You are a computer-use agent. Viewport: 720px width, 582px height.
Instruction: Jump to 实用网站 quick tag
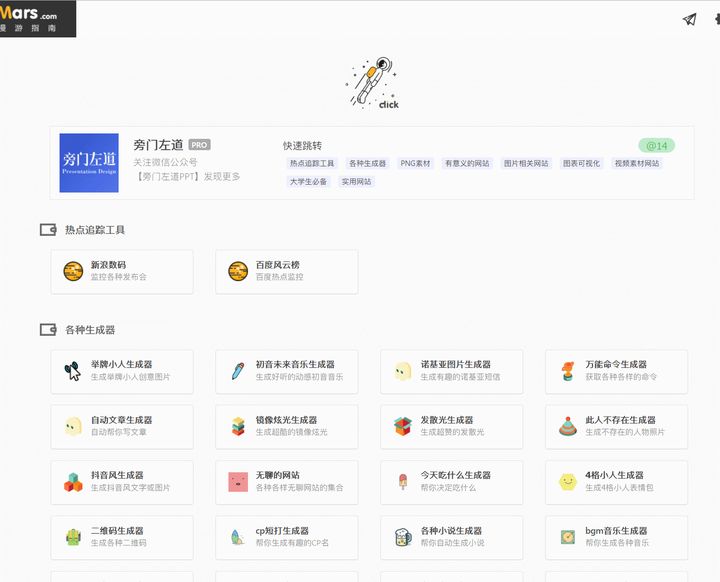pos(356,181)
